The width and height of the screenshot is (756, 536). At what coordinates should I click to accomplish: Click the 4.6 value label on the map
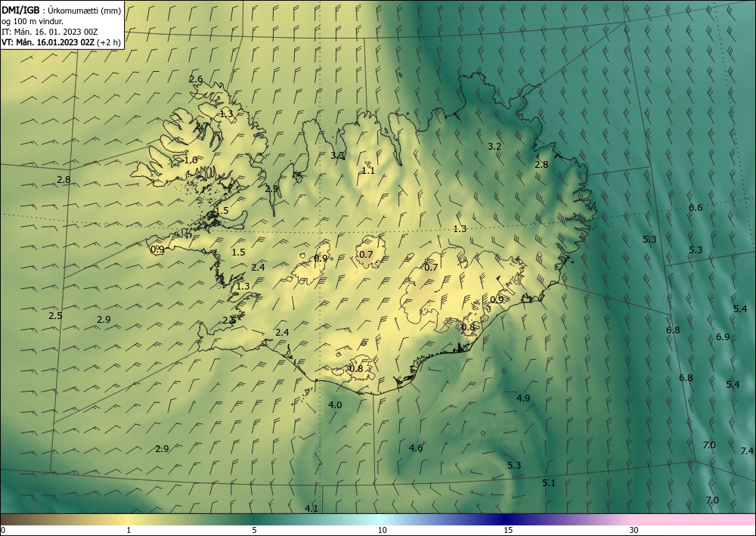416,448
